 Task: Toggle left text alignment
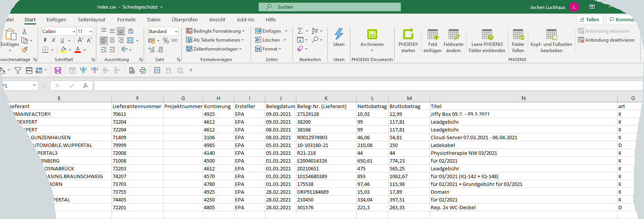point(104,40)
